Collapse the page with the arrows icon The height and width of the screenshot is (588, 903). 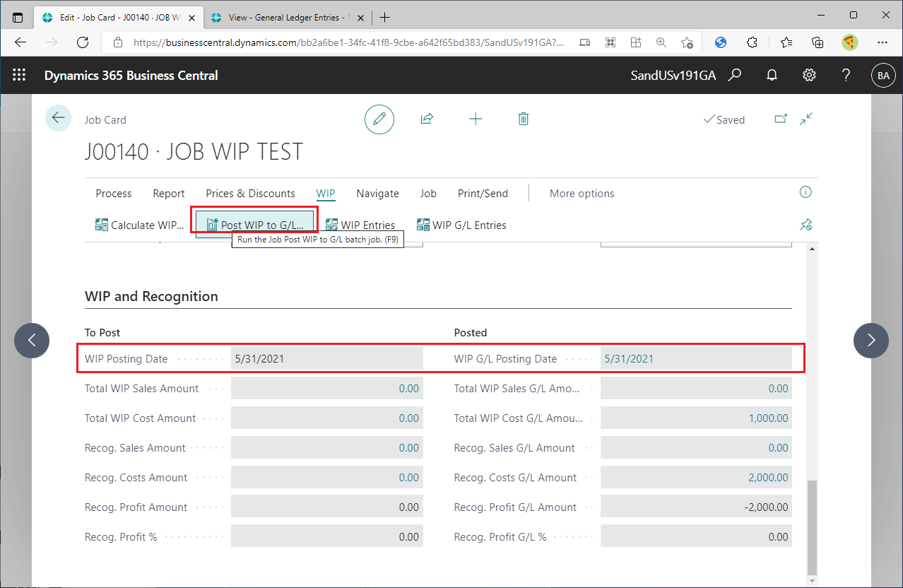[x=805, y=119]
